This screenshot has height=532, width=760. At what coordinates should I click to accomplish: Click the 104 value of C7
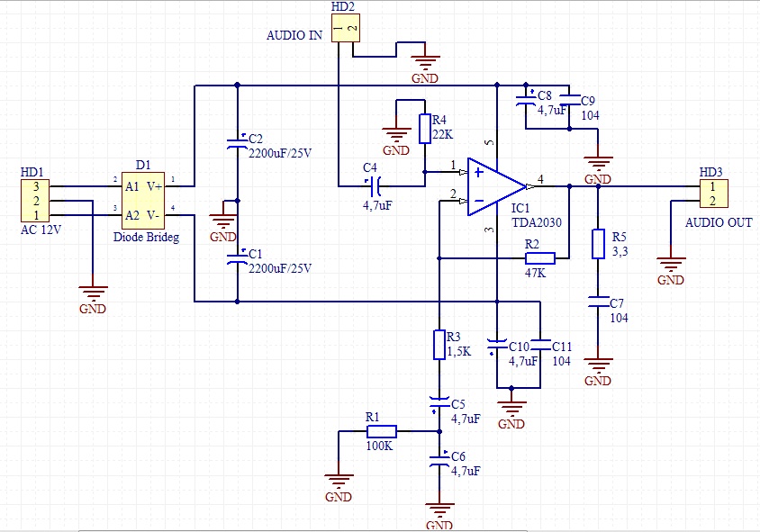(619, 318)
